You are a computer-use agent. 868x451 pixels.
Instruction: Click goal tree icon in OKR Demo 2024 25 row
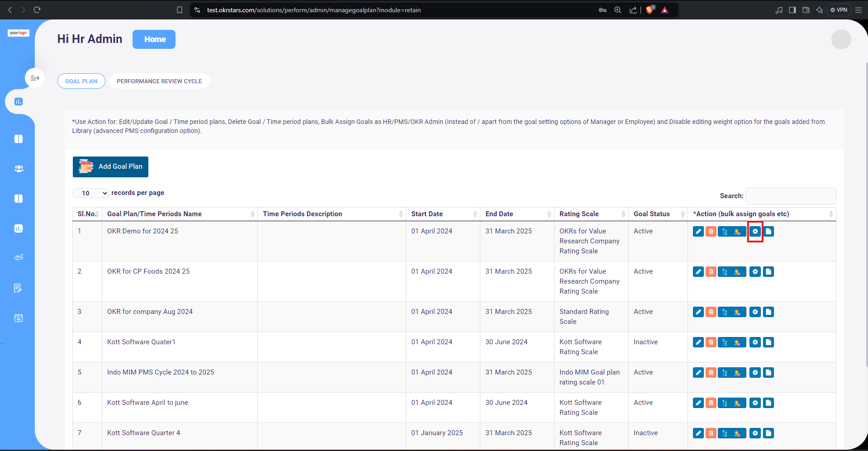pyautogui.click(x=725, y=232)
